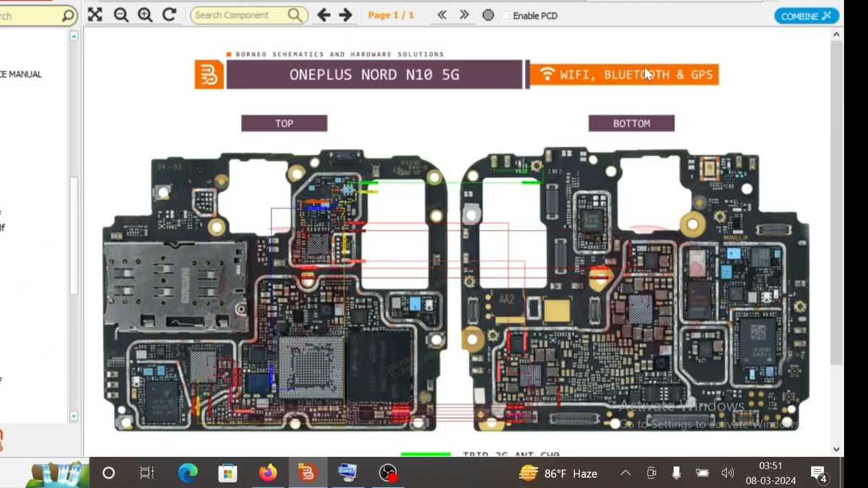Enable the PCD checkbox
The height and width of the screenshot is (488, 868).
(x=506, y=15)
